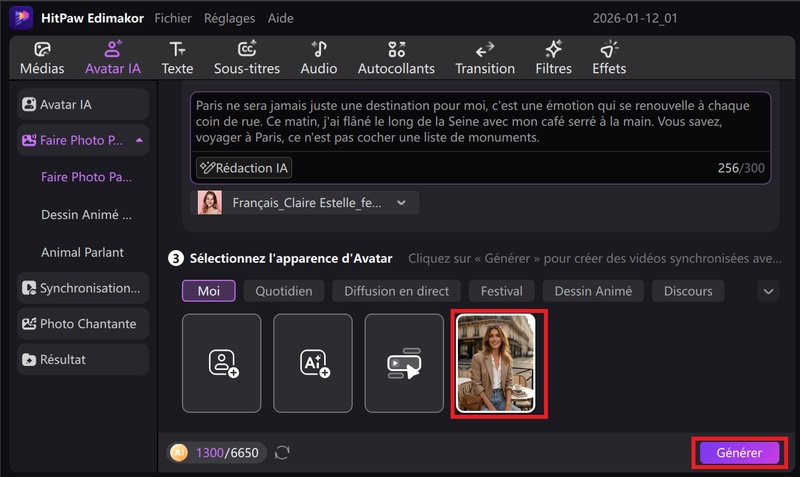Click inside the Paris script text field
Screen dimensions: 800x477
[480, 121]
